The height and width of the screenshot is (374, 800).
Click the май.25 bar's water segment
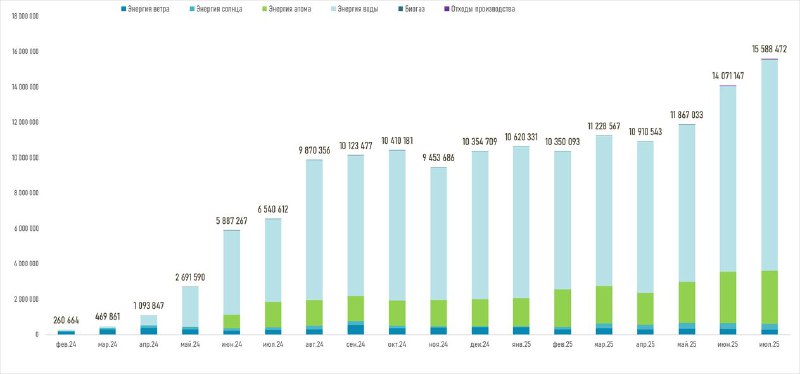(687, 203)
